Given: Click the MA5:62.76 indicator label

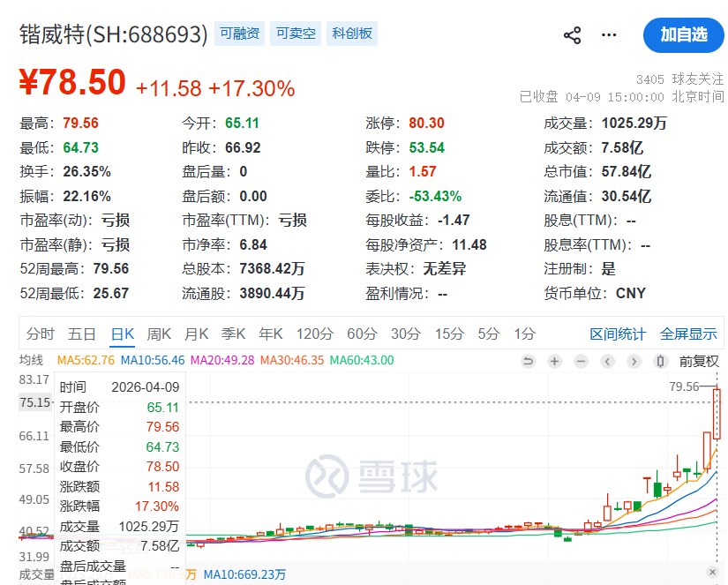Looking at the screenshot, I should point(86,360).
